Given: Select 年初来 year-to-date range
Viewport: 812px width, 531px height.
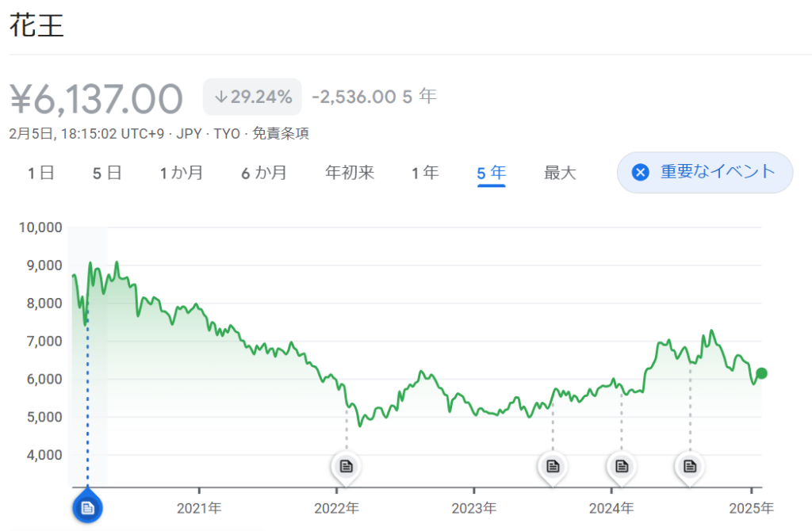Looking at the screenshot, I should pos(350,173).
